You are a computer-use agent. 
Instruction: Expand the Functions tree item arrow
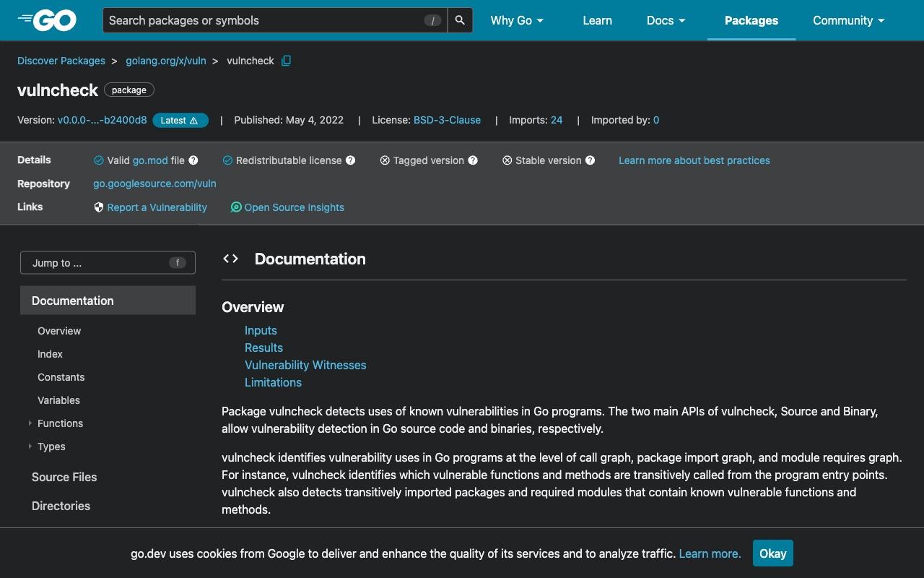click(30, 423)
